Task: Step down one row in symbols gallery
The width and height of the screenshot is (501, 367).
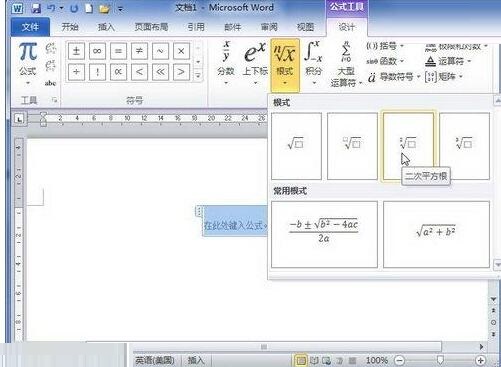Action: (x=198, y=62)
